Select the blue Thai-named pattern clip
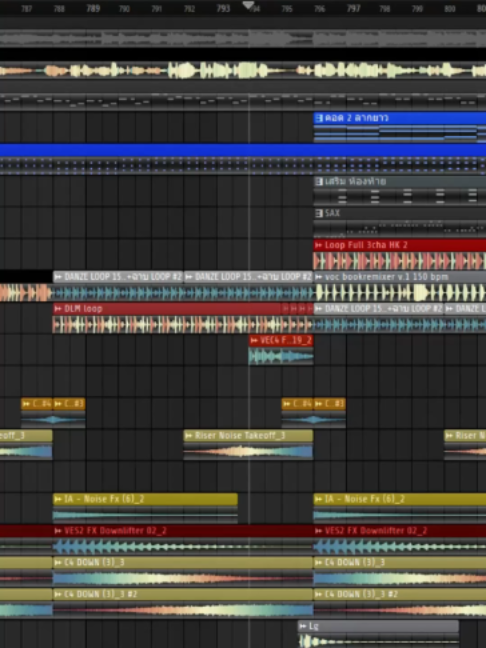The image size is (486, 648). click(400, 127)
